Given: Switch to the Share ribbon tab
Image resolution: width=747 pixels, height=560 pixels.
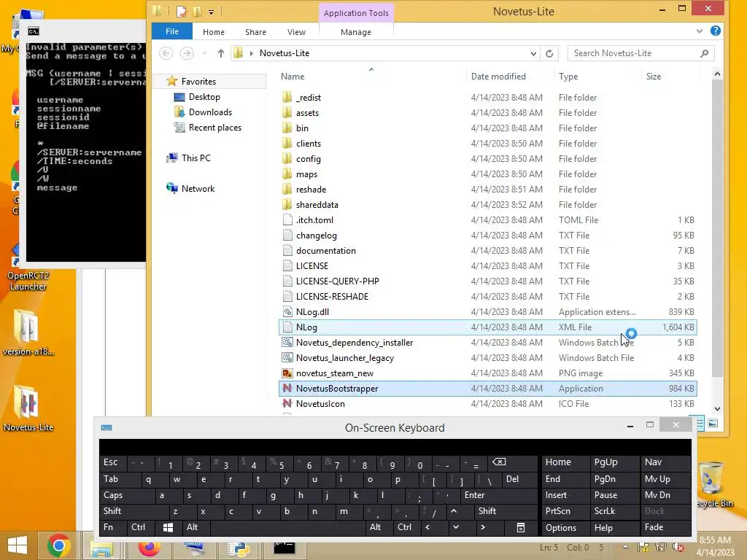Looking at the screenshot, I should point(255,32).
